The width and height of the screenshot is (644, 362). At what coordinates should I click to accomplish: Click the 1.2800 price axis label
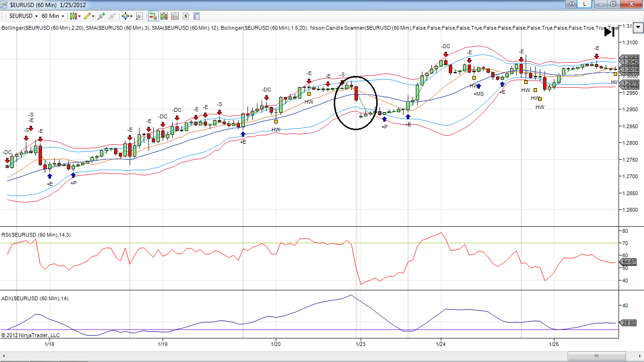[630, 143]
